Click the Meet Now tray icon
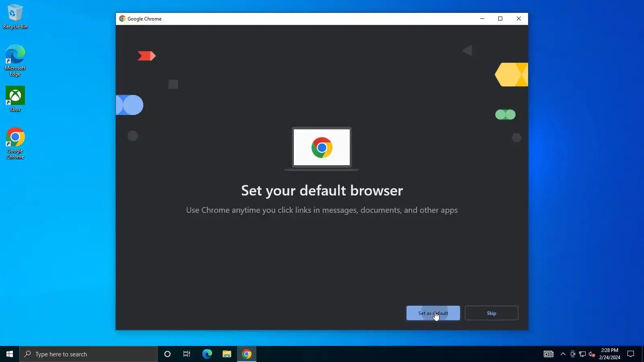Image resolution: width=644 pixels, height=362 pixels. click(x=573, y=354)
